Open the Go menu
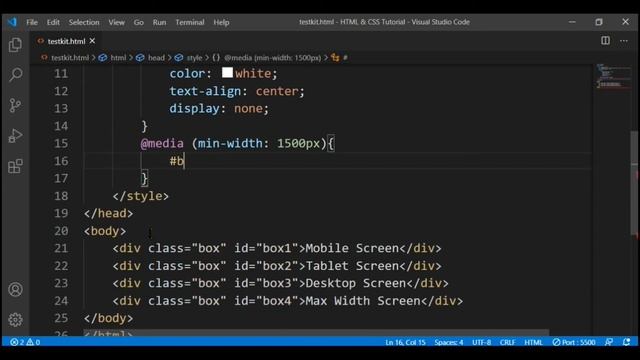640x360 pixels. point(139,22)
